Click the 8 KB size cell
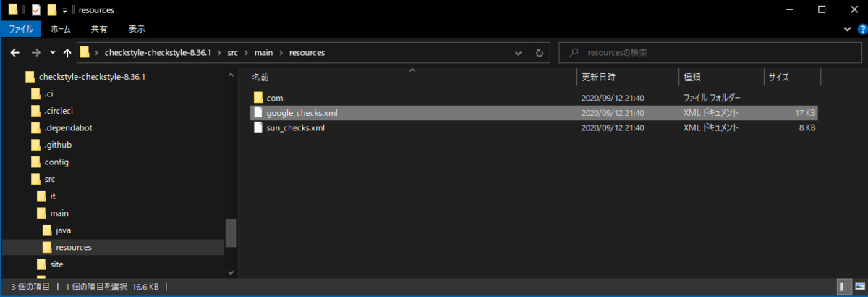This screenshot has width=868, height=297. pyautogui.click(x=807, y=127)
